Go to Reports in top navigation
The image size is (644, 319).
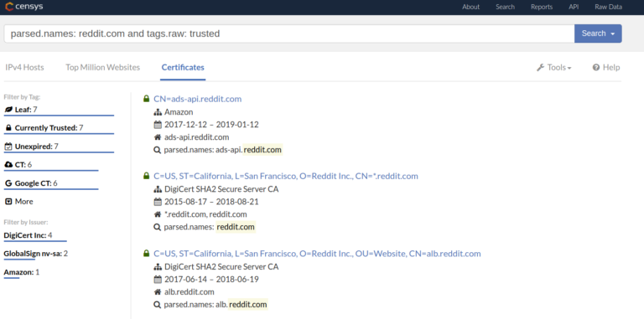[542, 7]
